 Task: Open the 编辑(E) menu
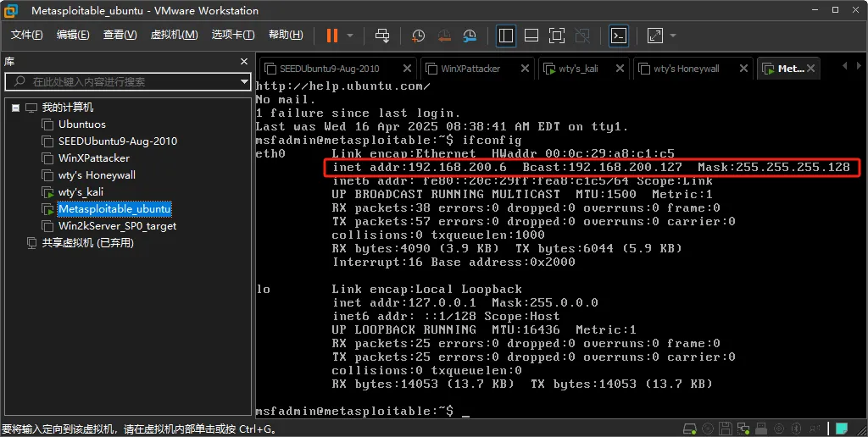(x=73, y=35)
